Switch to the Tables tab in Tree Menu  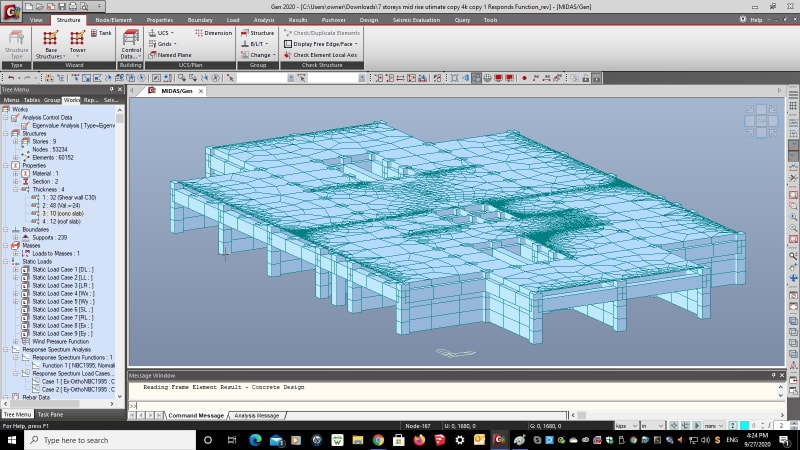(x=32, y=100)
